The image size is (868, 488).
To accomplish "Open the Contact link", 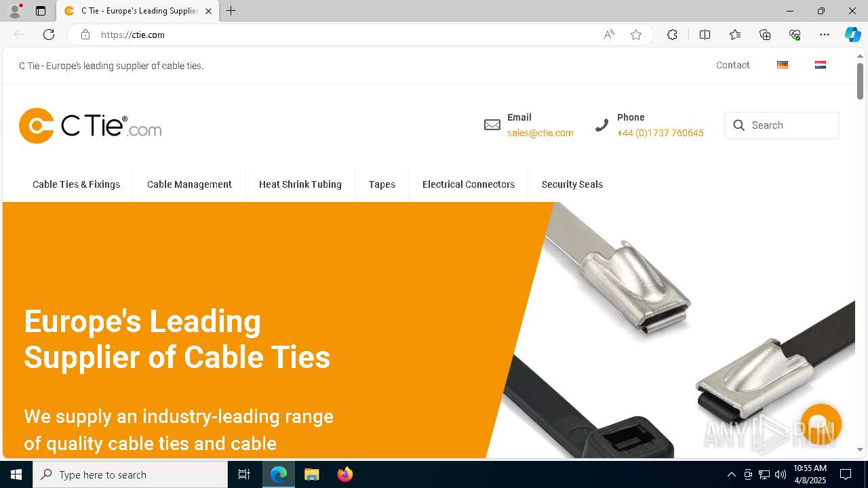I will (x=733, y=65).
